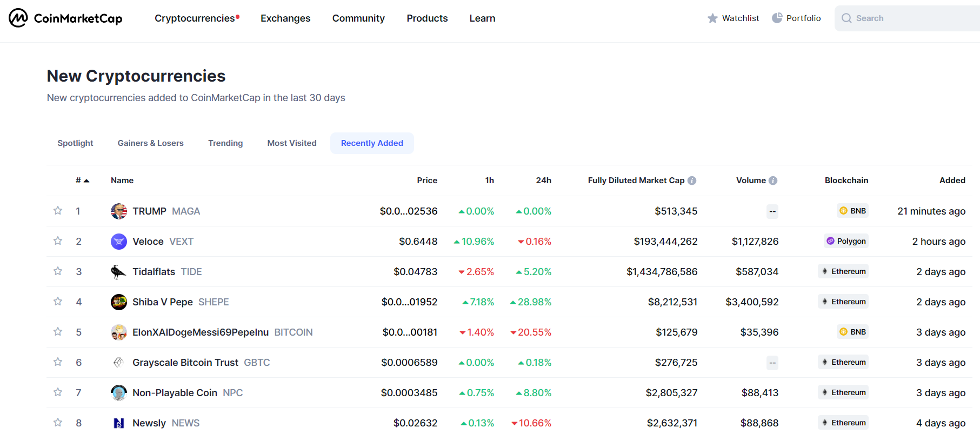Click the Non-Playable Coin logo
Viewport: 980px width, 434px height.
[x=119, y=393]
